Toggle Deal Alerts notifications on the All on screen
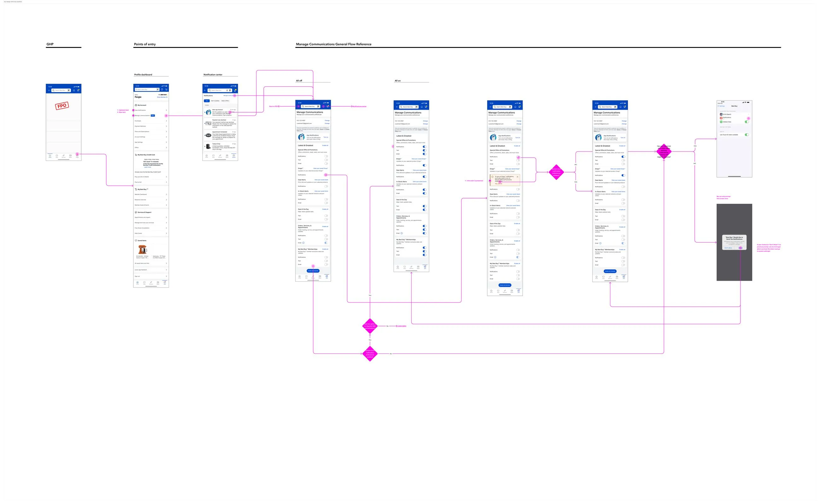The image size is (820, 504). click(x=424, y=177)
